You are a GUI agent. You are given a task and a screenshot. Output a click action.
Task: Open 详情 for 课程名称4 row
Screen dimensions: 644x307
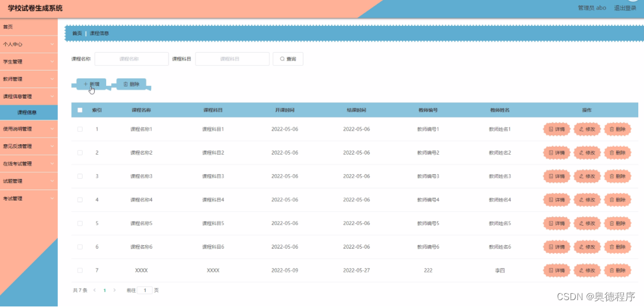[556, 200]
